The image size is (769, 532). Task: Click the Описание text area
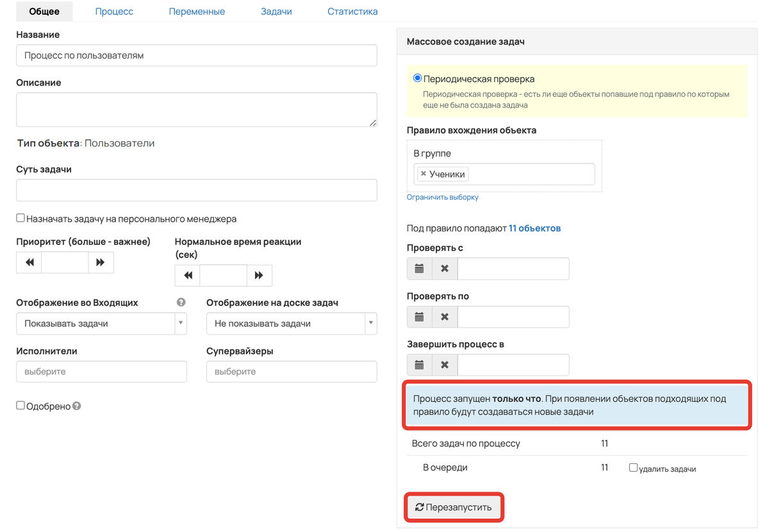click(x=197, y=110)
